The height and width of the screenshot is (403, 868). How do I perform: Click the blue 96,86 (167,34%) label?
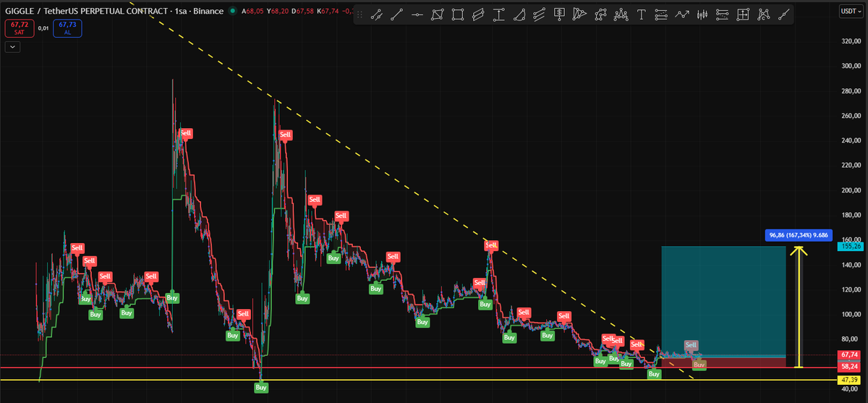click(x=800, y=235)
